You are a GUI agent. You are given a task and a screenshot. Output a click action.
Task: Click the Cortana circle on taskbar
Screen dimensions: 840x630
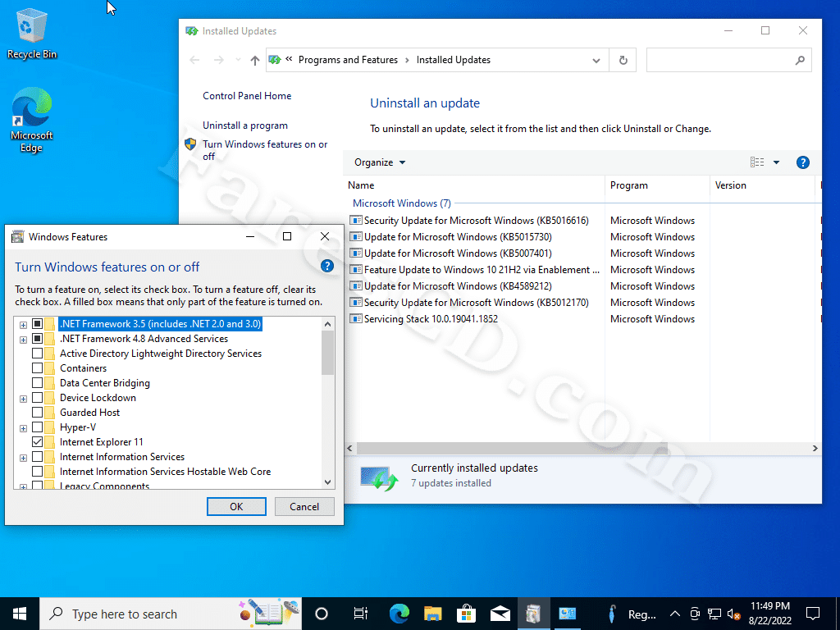point(322,614)
